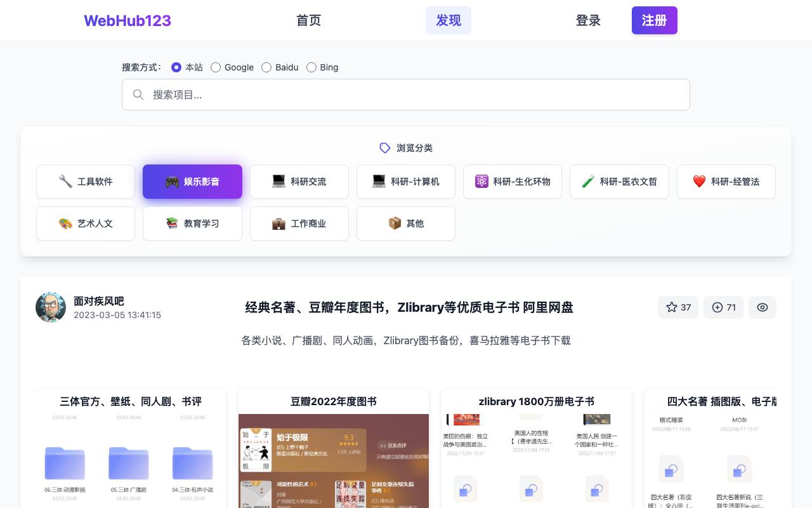This screenshot has height=508, width=812.
Task: Select the Bing search option
Action: tap(311, 67)
